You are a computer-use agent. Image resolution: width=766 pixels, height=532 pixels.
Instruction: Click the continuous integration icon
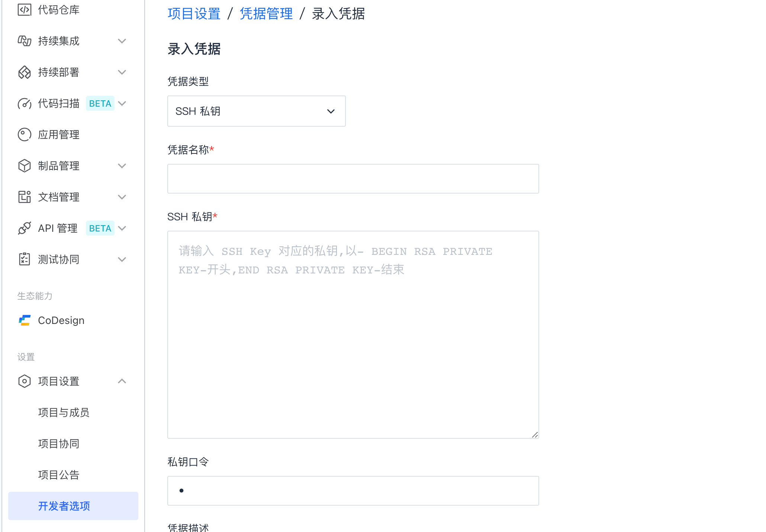click(x=25, y=41)
